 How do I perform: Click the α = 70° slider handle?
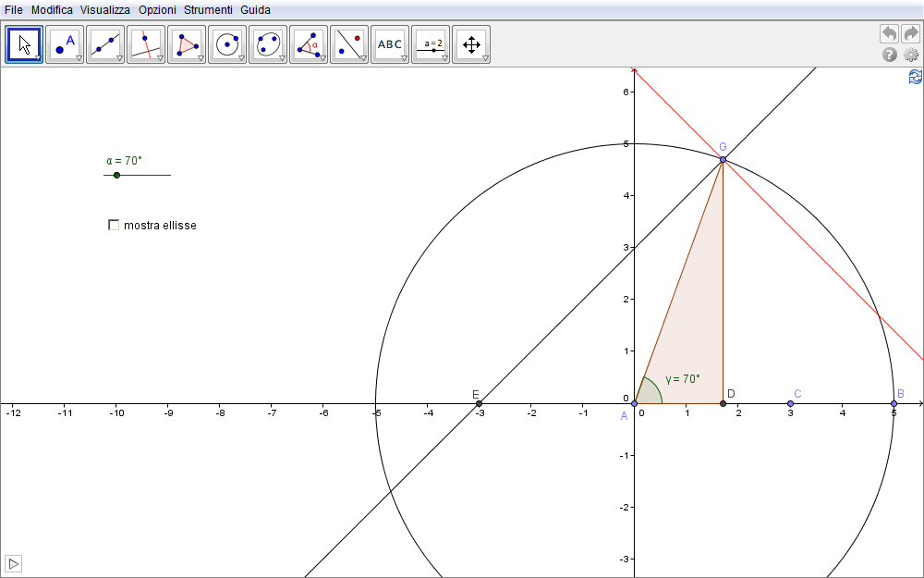point(116,175)
